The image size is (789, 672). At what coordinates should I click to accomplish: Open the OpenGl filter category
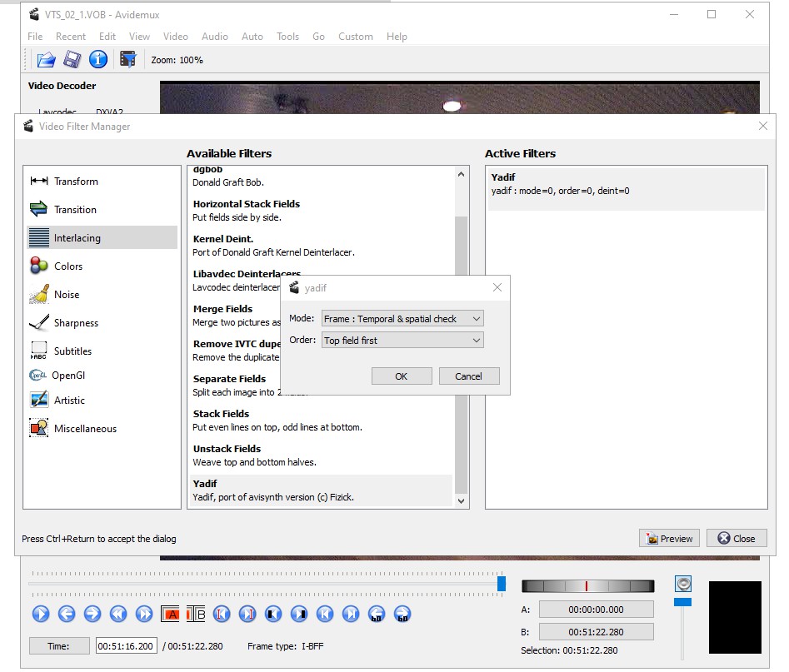[x=102, y=376]
